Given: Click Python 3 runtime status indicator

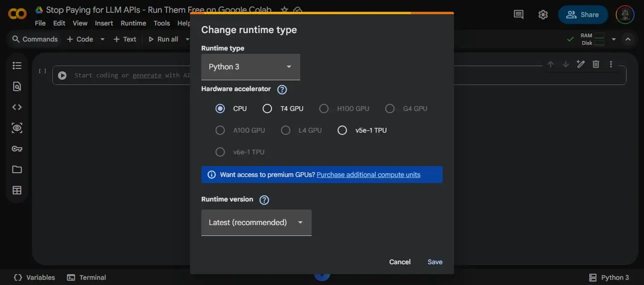Looking at the screenshot, I should pos(609,277).
